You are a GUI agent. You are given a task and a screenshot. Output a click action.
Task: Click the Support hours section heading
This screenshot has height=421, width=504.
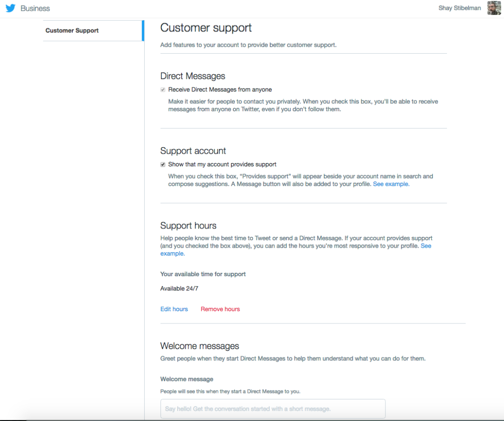pos(188,226)
